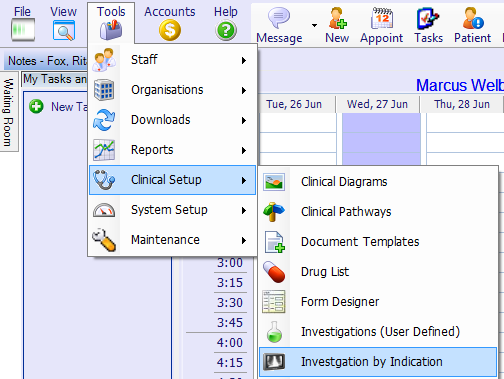Click the 3:15 time slot label

point(230,283)
